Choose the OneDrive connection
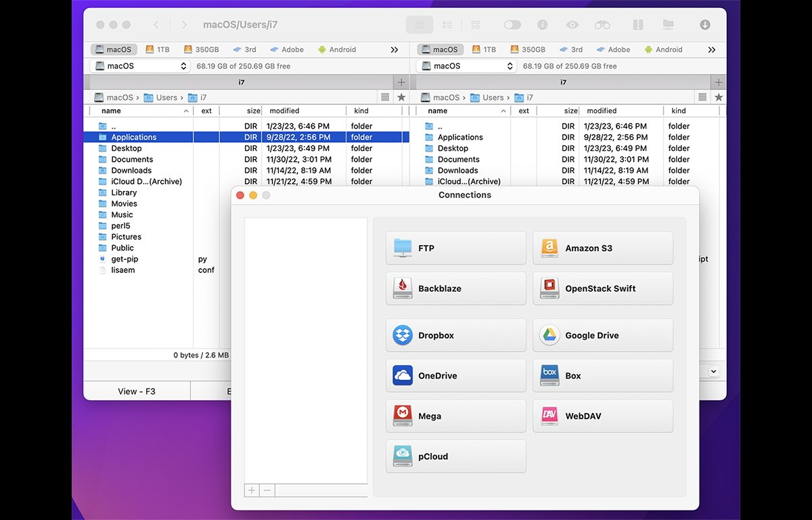This screenshot has height=520, width=812. coord(456,376)
